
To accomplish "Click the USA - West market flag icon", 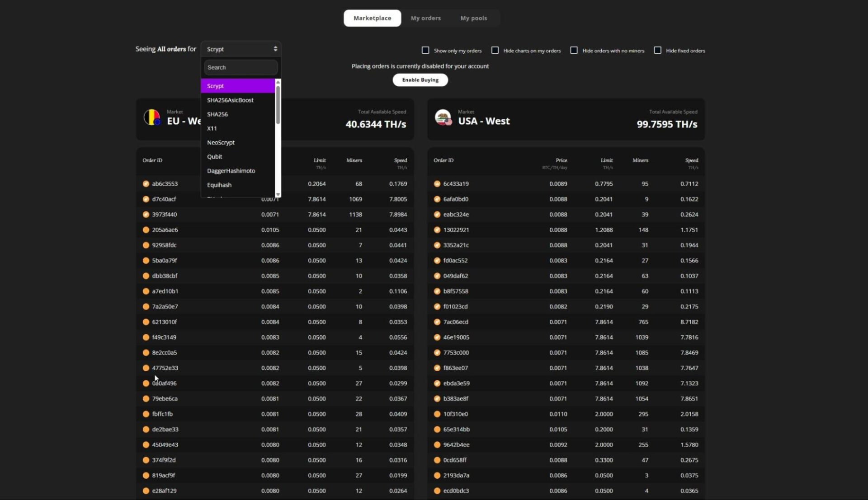I will 443,117.
